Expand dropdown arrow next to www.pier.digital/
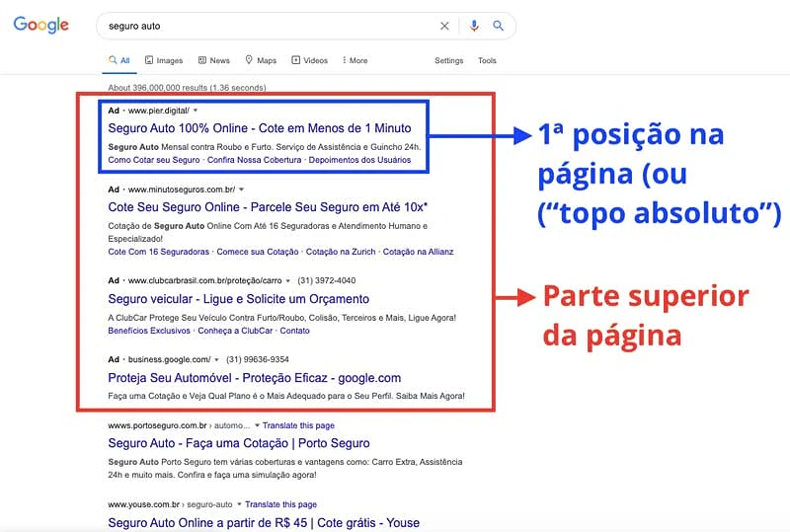 [x=196, y=111]
